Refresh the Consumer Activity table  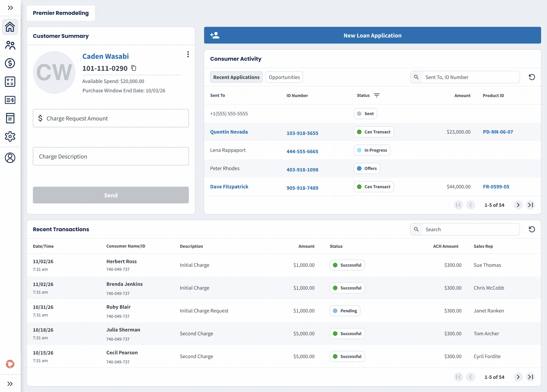point(532,77)
